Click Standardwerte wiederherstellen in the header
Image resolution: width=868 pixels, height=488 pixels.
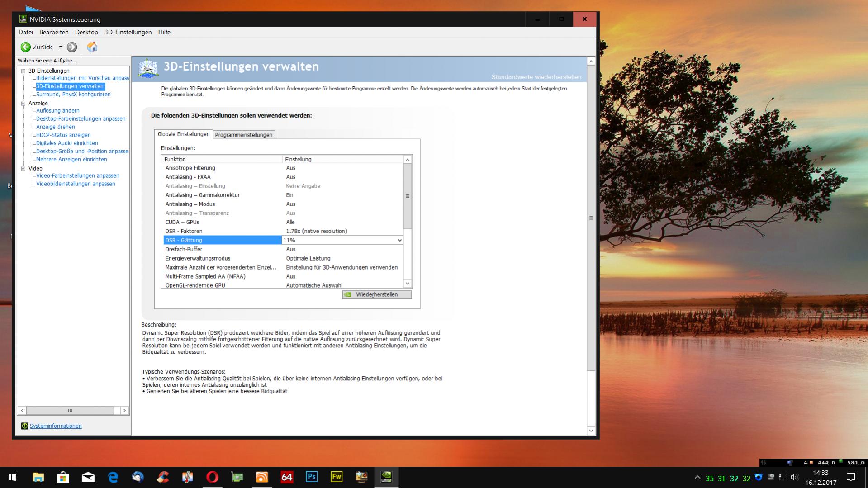[536, 77]
